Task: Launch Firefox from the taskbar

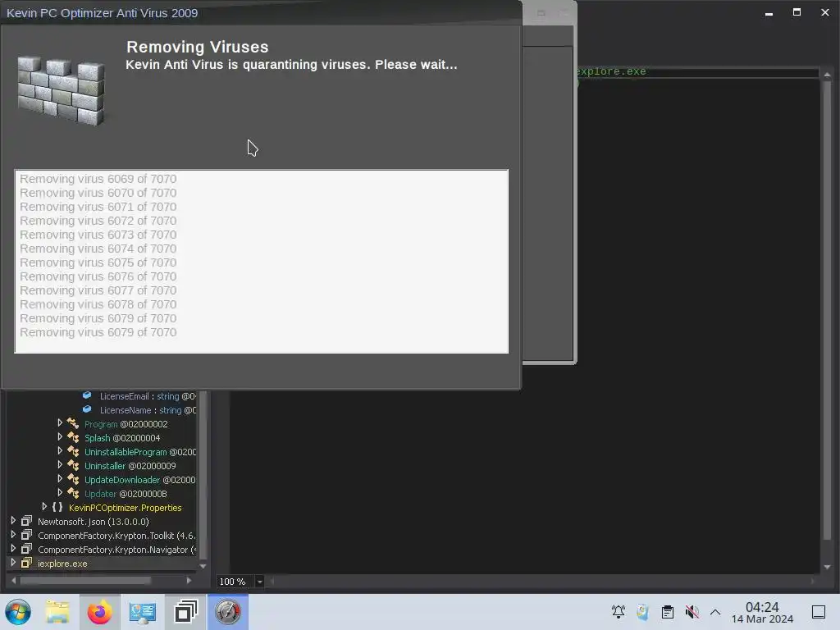Action: click(99, 612)
